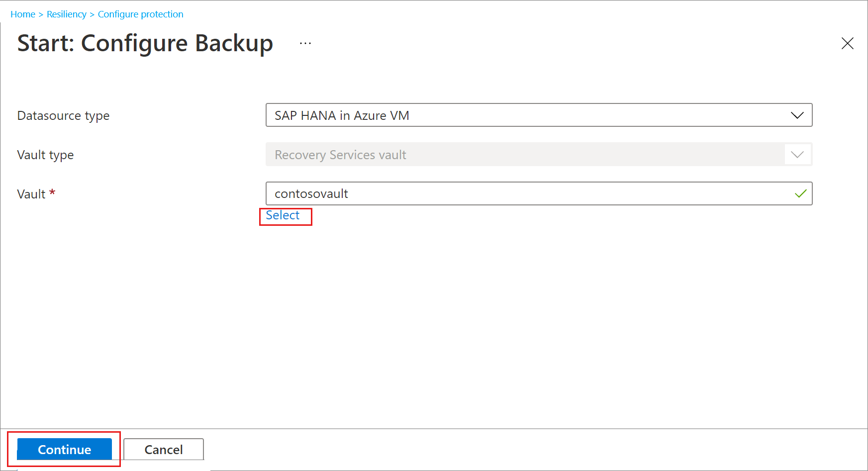Click the SAP HANA in Azure VM combo box
The image size is (868, 471).
point(539,115)
